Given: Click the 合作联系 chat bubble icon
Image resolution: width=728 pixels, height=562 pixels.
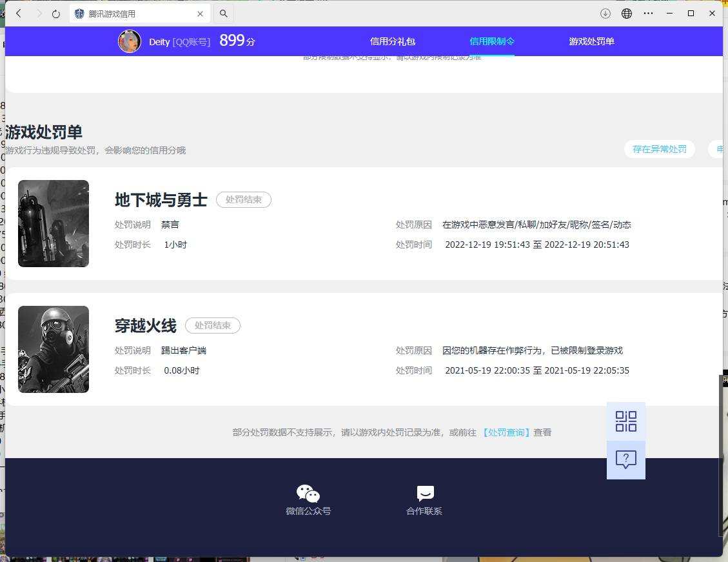Looking at the screenshot, I should (425, 493).
